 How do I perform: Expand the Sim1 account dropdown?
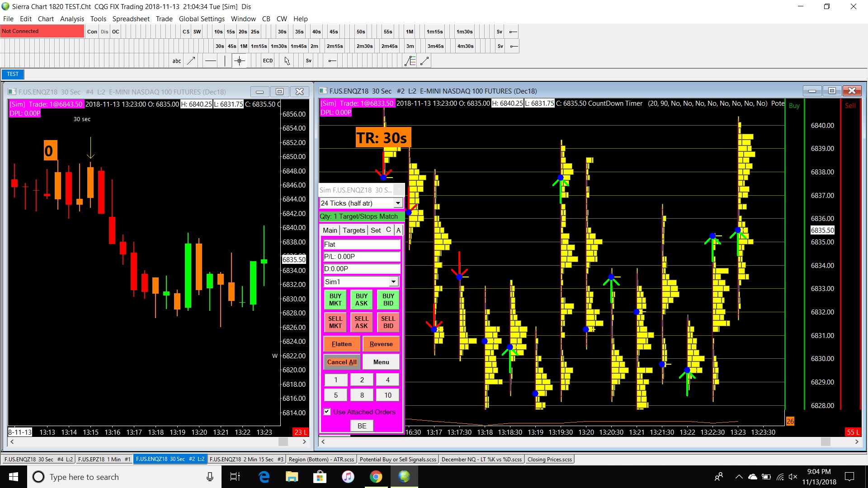pyautogui.click(x=393, y=282)
